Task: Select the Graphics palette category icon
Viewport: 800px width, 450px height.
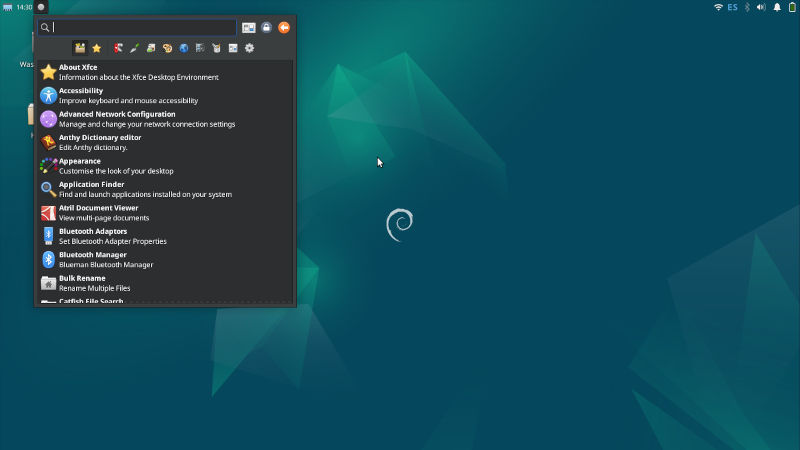Action: [167, 48]
